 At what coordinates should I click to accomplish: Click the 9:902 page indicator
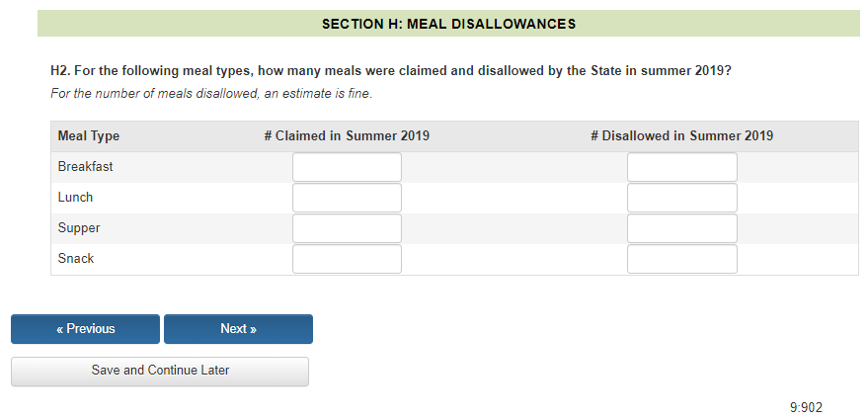coord(806,407)
